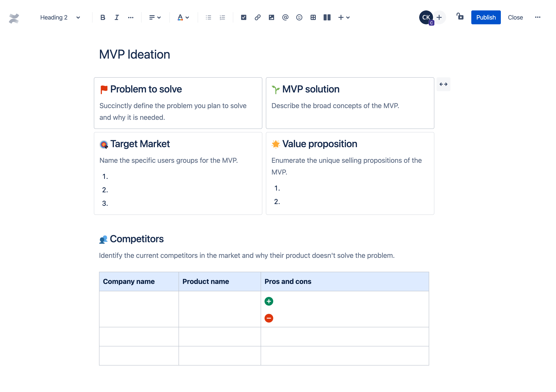Toggle bold text formatting

(x=103, y=17)
